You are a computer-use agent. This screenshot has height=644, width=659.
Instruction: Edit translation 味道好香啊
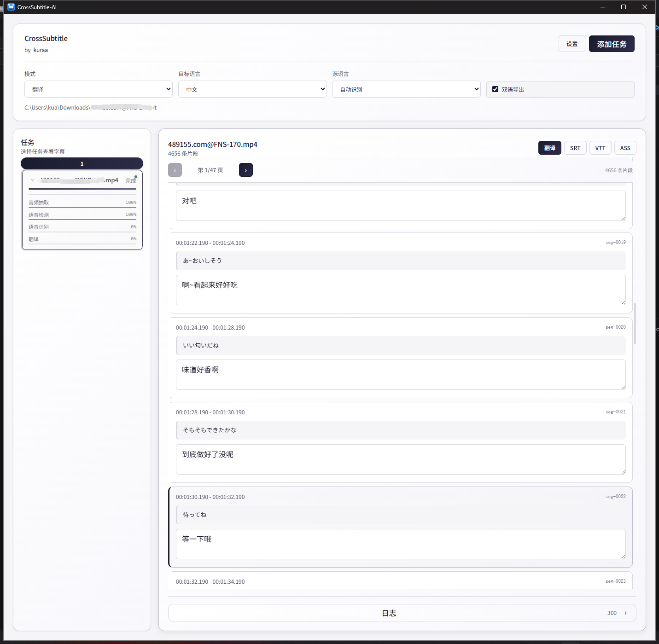tap(401, 375)
